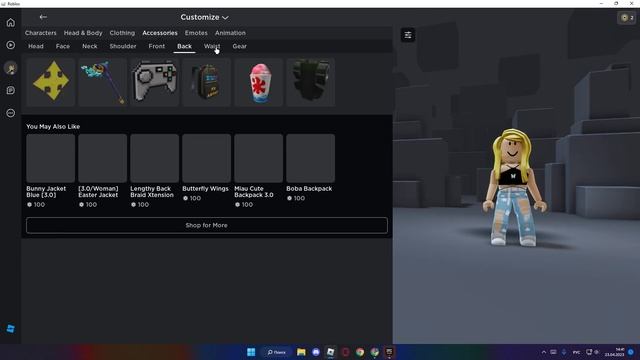The width and height of the screenshot is (640, 360).
Task: Show hidden system tray icons
Action: point(544,352)
